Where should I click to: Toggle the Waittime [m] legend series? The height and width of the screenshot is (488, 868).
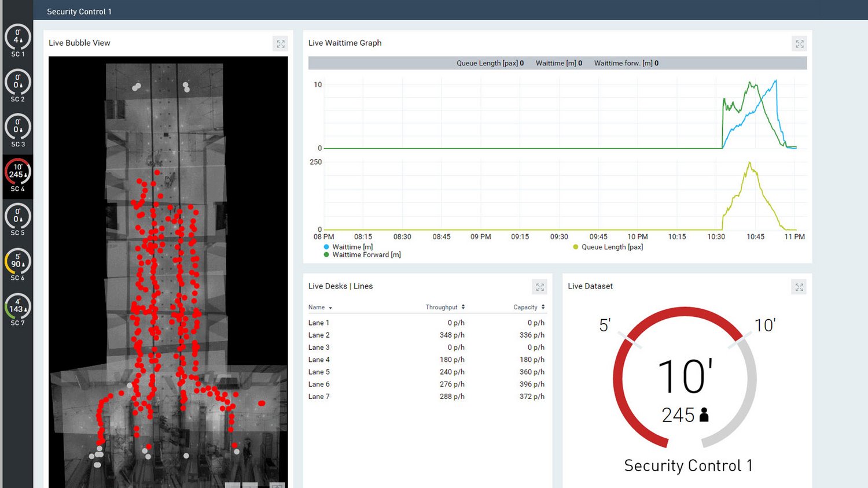[348, 247]
